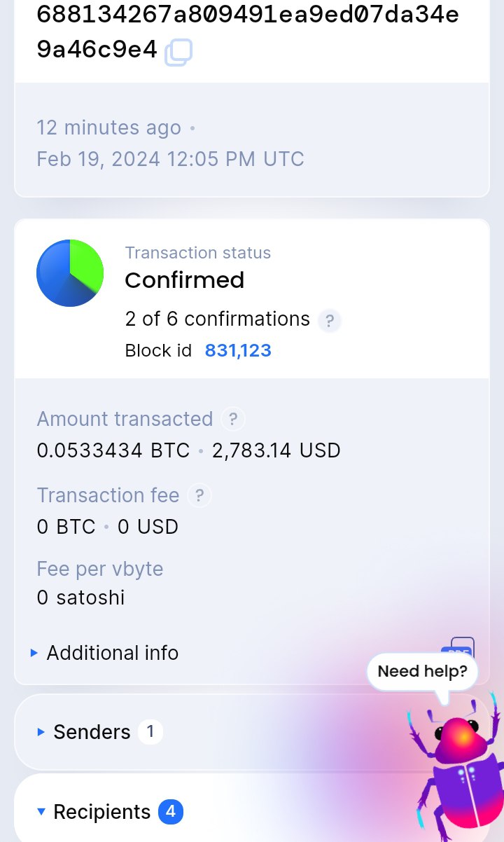Click the Senders count badge
Image resolution: width=504 pixels, height=842 pixels.
pyautogui.click(x=150, y=732)
